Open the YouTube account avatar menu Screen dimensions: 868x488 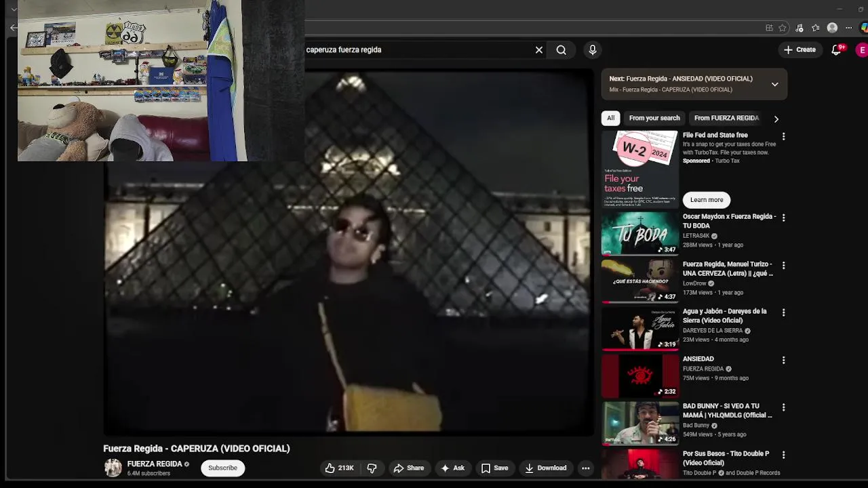(862, 49)
